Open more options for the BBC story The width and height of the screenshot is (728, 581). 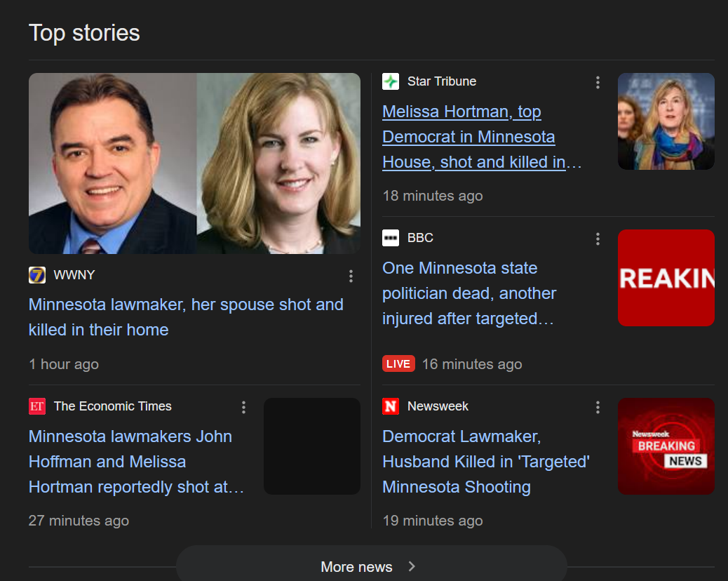click(x=598, y=239)
